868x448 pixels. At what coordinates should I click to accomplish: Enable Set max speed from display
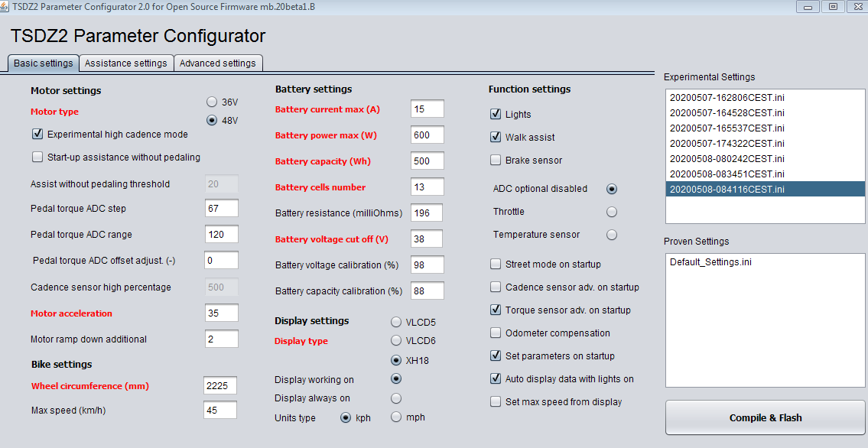coord(496,401)
